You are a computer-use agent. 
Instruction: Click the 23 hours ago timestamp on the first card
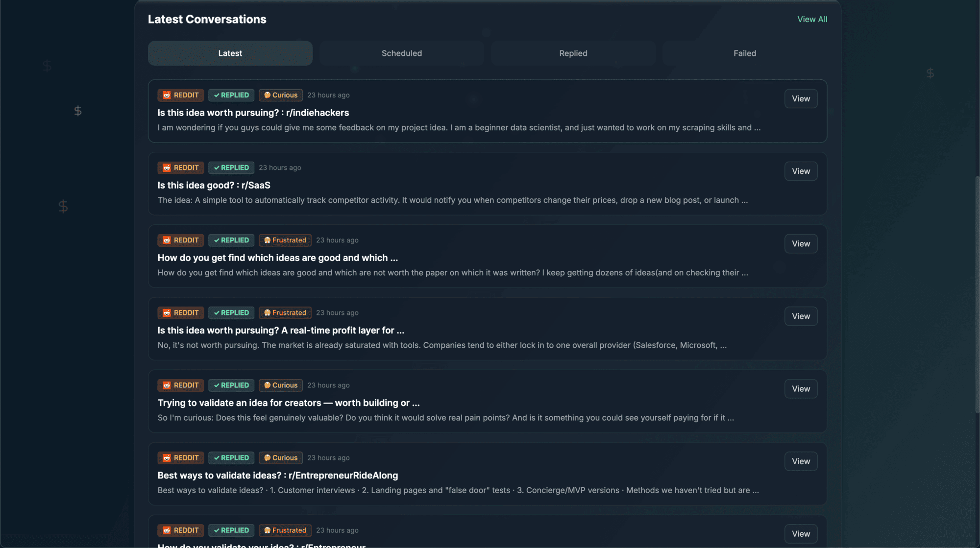328,95
